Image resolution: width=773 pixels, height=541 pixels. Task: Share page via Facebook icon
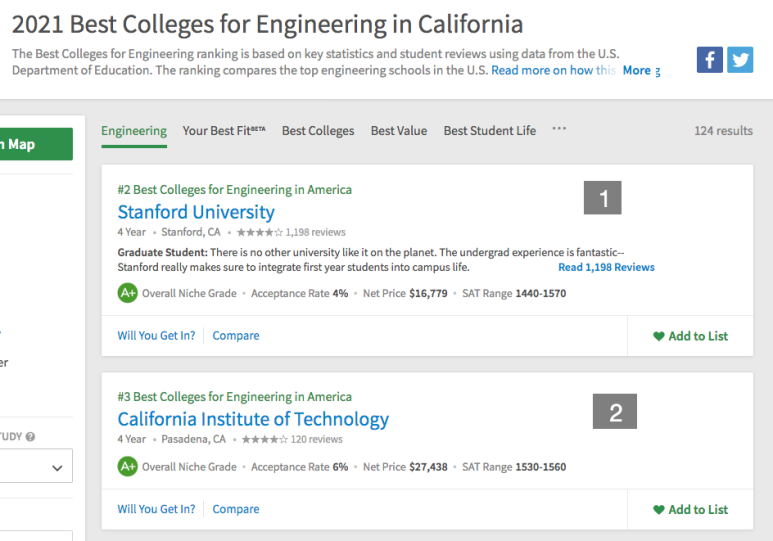click(709, 60)
